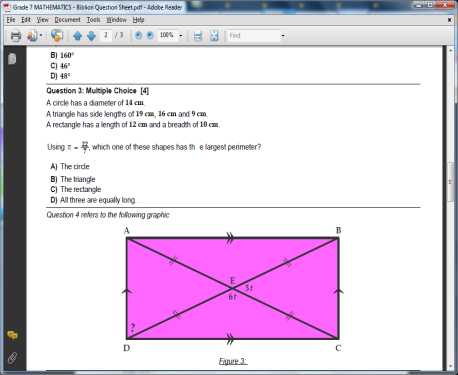Click option text 'D) 48°'
The image size is (458, 375).
tap(60, 76)
